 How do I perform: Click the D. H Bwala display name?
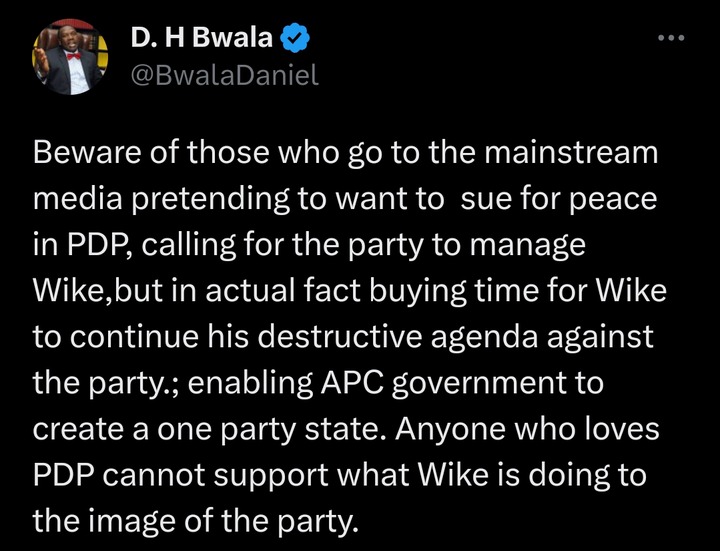pyautogui.click(x=202, y=37)
